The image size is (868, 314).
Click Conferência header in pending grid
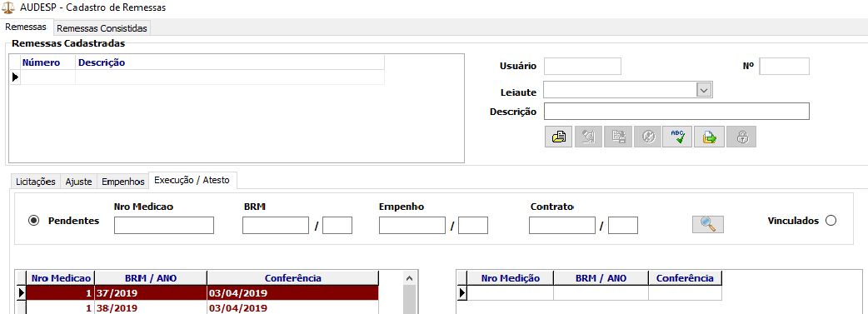[293, 278]
